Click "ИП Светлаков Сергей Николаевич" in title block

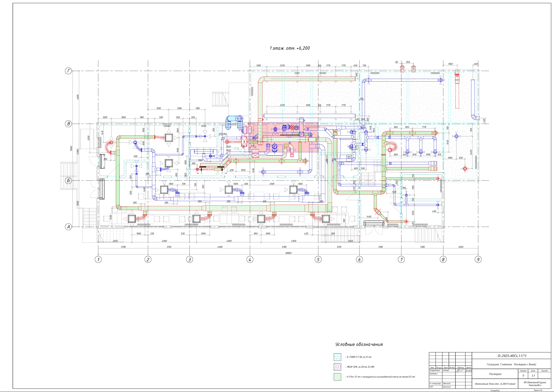(535, 384)
